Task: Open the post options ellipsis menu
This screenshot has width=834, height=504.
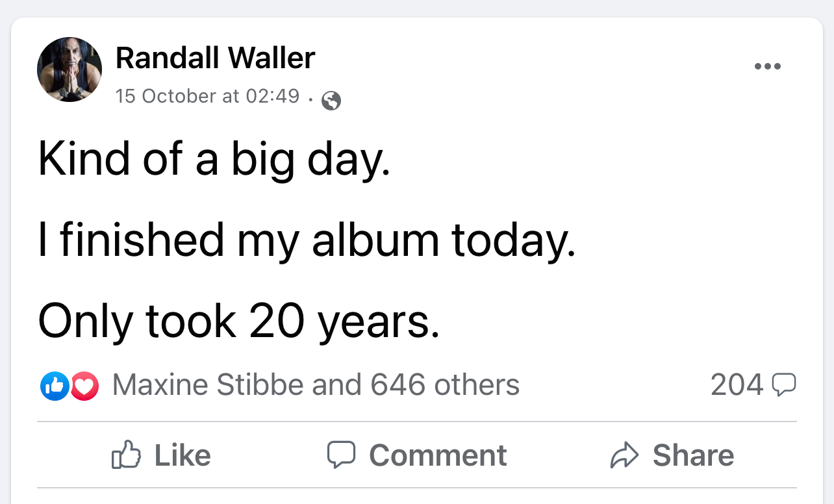Action: coord(767,66)
